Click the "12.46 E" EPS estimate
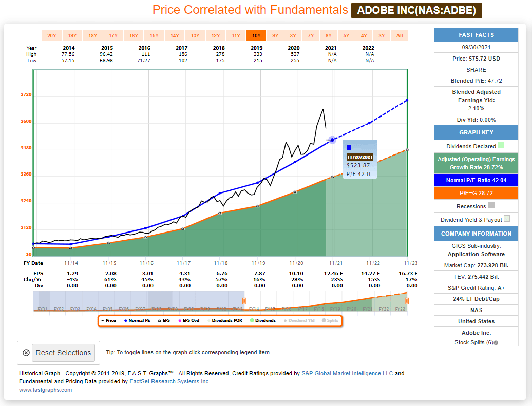This screenshot has width=532, height=406. 333,274
